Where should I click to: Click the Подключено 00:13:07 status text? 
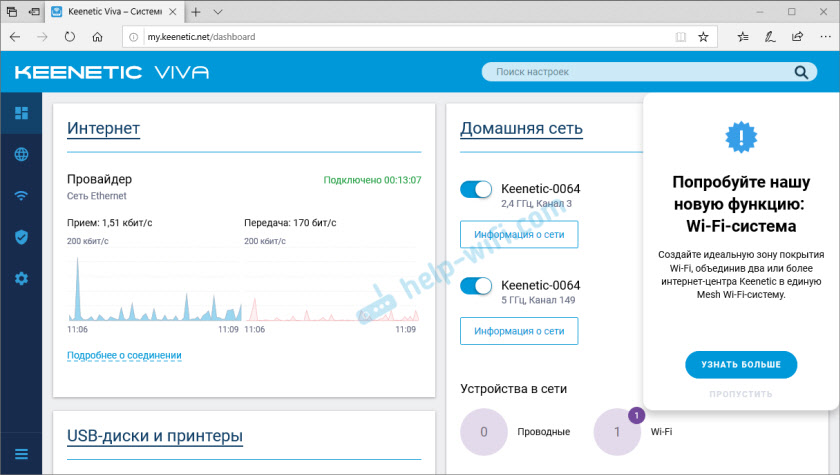(372, 180)
